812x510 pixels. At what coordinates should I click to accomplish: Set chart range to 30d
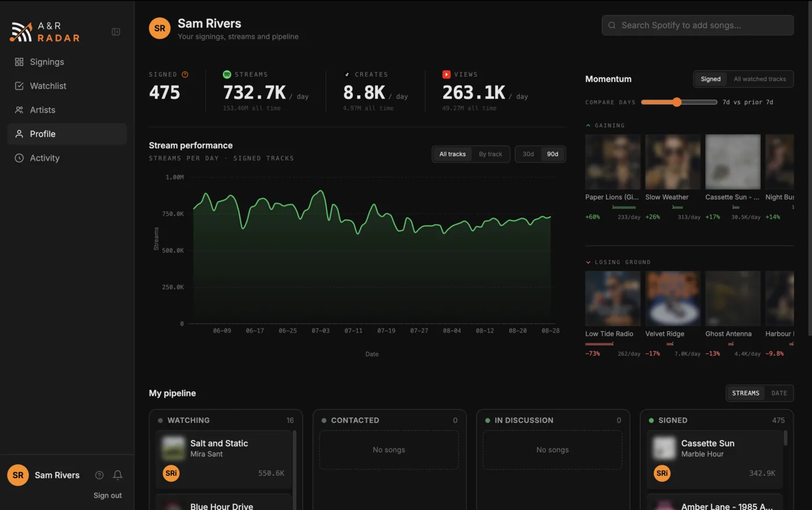click(528, 154)
